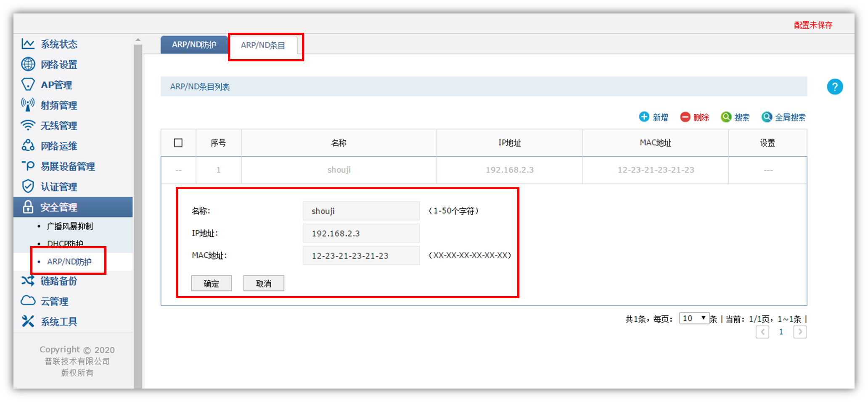Click the 取消 cancel button

coord(264,283)
